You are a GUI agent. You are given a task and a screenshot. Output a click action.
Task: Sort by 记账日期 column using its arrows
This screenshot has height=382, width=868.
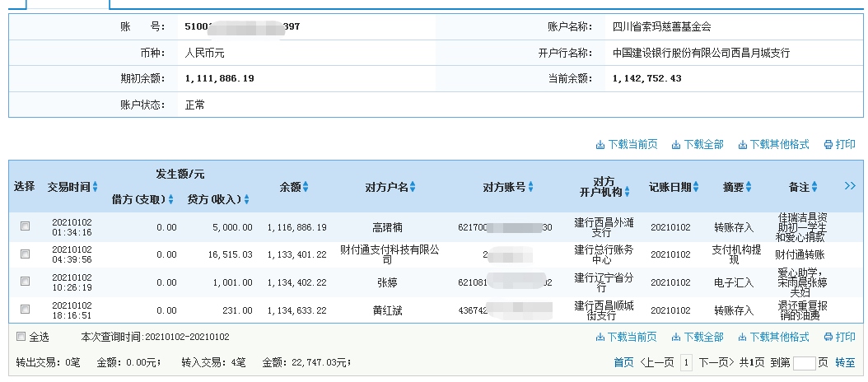tap(696, 187)
